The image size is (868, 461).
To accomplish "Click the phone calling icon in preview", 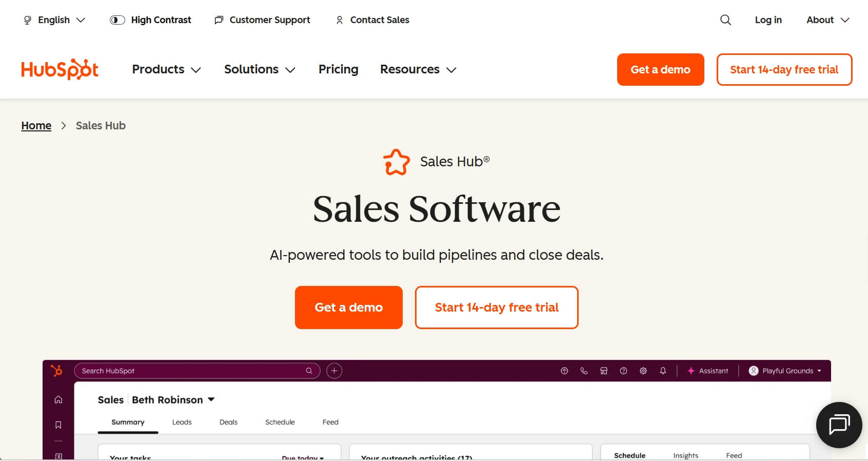I will (x=584, y=371).
